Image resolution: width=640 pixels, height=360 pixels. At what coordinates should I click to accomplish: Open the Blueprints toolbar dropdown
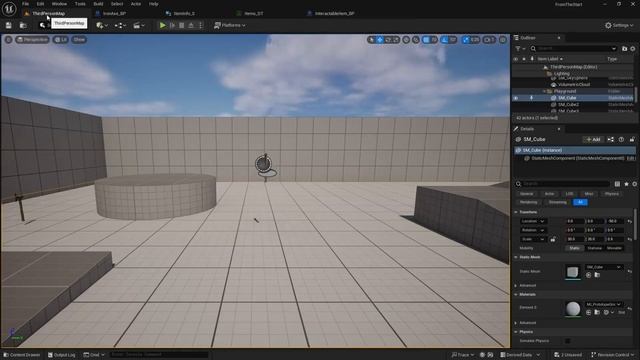pos(120,25)
